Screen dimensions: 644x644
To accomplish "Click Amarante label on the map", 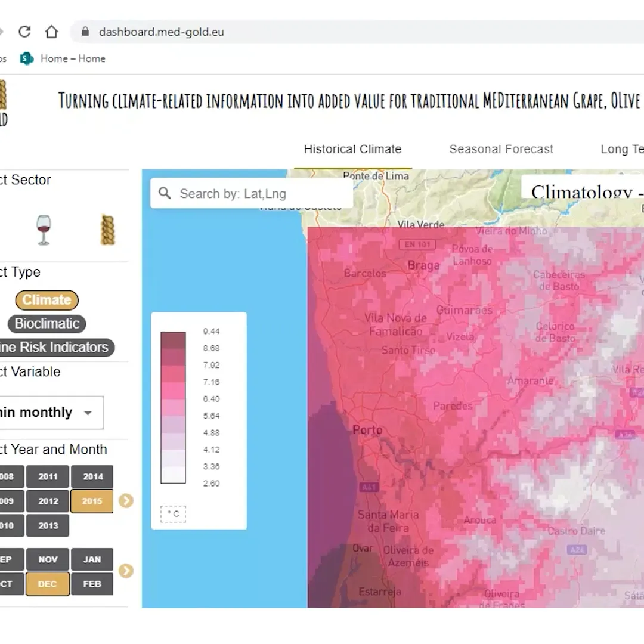I will tap(530, 380).
